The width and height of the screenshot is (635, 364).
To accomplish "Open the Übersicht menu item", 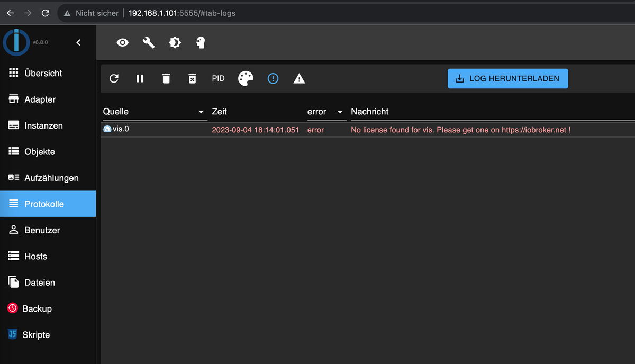I will [48, 73].
